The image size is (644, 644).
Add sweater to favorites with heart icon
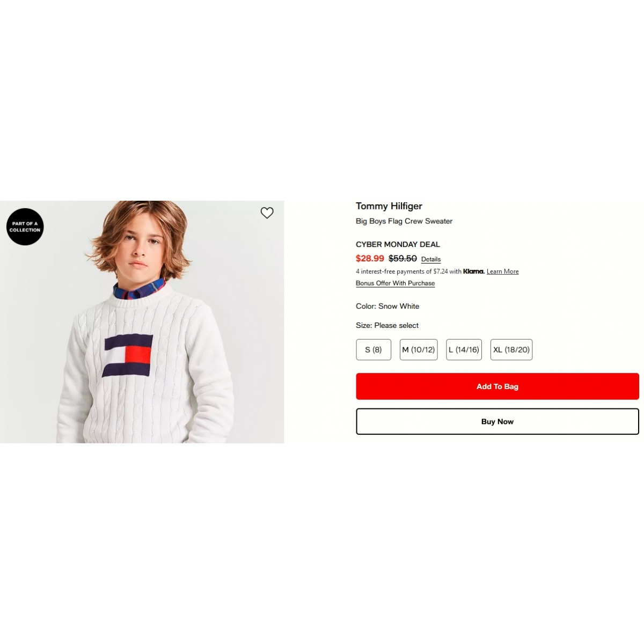coord(267,213)
